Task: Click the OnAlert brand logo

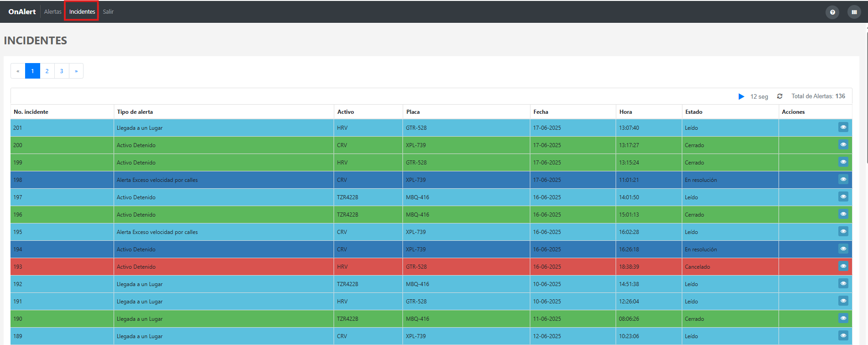Action: point(22,12)
